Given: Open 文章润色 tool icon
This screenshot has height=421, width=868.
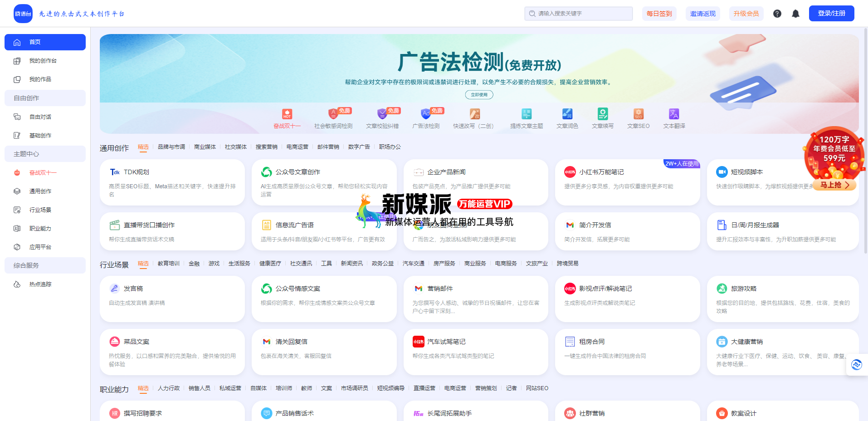Looking at the screenshot, I should pyautogui.click(x=567, y=114).
